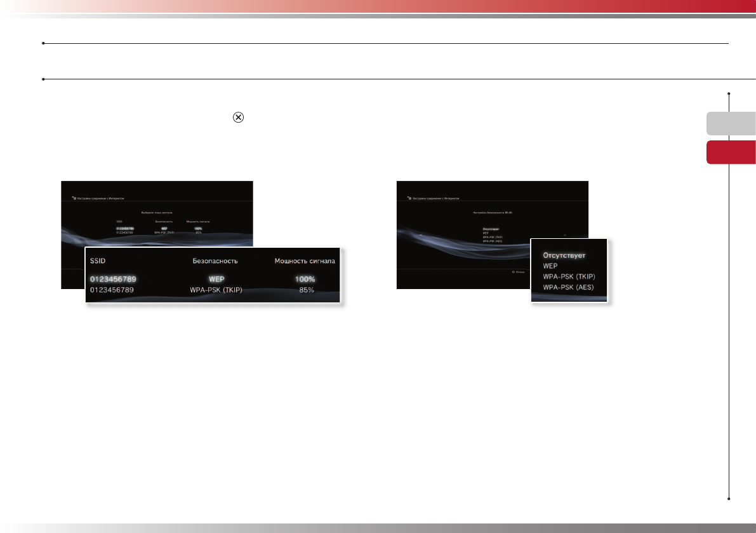Click the Безопасность column header in enlarged callout
Image resolution: width=756 pixels, height=533 pixels.
(x=216, y=260)
